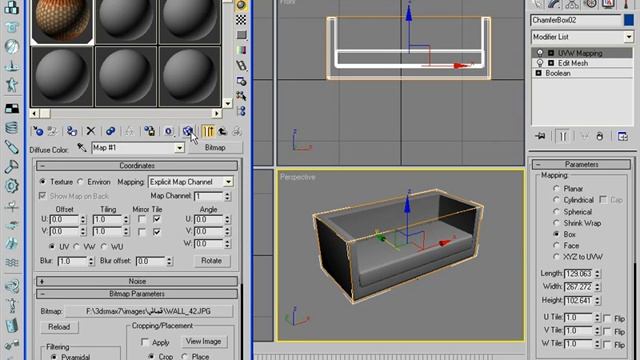Click the Go to Parent icon
This screenshot has width=640, height=360.
click(222, 131)
